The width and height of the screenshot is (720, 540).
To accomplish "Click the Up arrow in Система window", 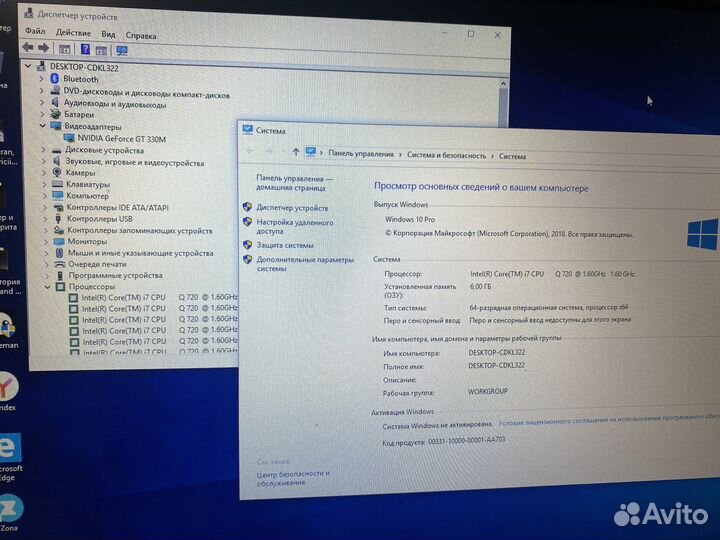I will point(296,152).
